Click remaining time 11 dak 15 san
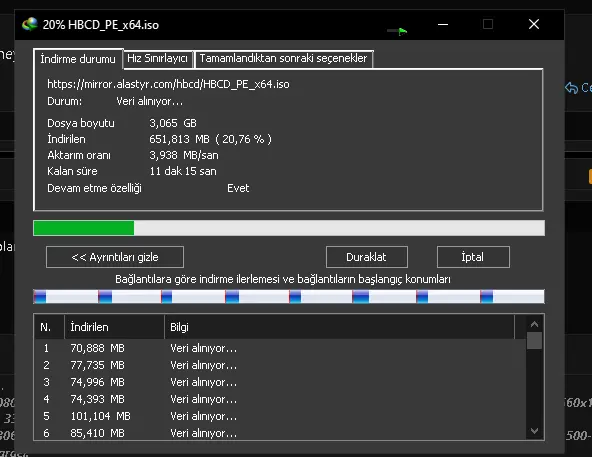 coord(183,171)
